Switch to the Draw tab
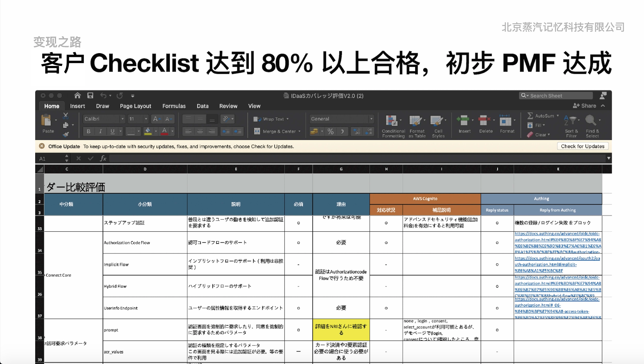644x364 pixels. pos(102,106)
